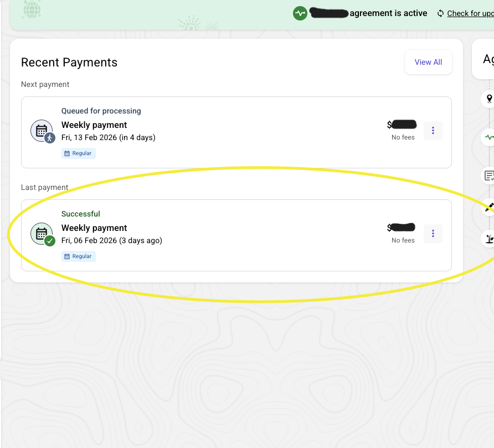Open three-dot menu for queued weekly payment
The image size is (494, 448).
pyautogui.click(x=433, y=131)
